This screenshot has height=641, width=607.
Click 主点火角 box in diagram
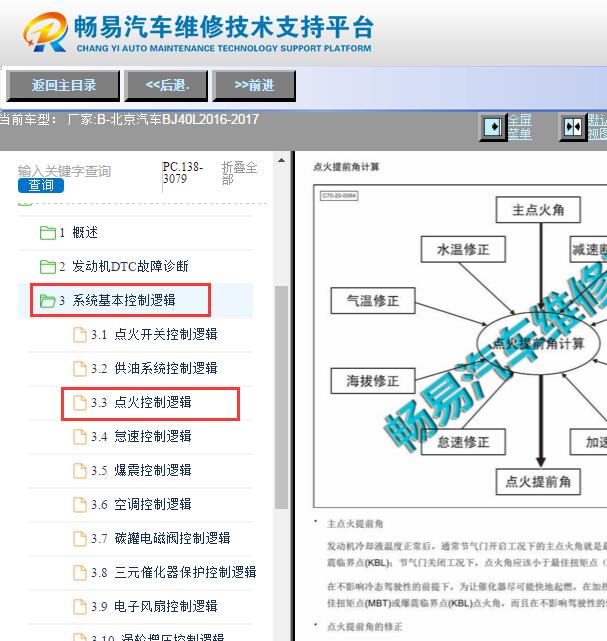538,210
